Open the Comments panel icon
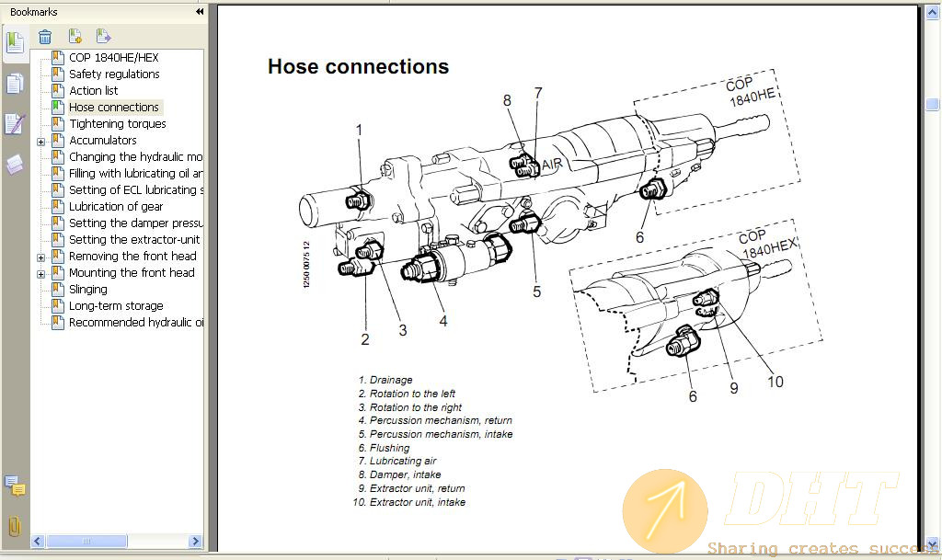This screenshot has height=560, width=942. pos(15,486)
